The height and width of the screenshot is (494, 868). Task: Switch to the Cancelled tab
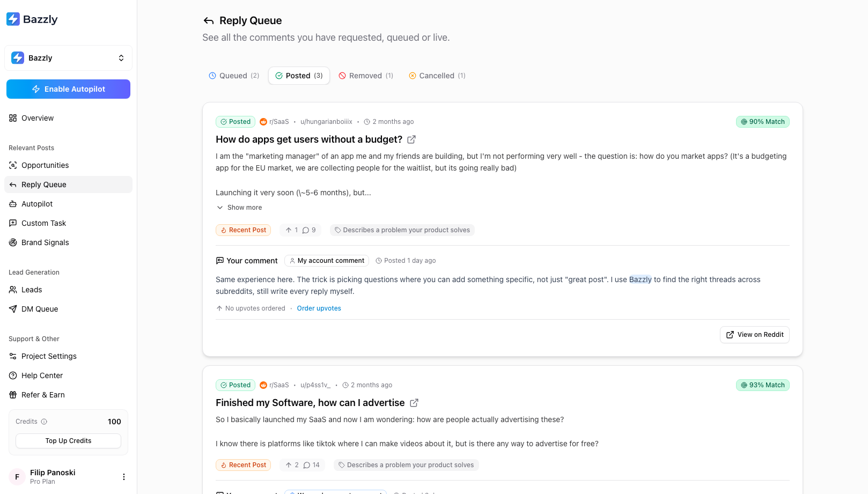437,76
